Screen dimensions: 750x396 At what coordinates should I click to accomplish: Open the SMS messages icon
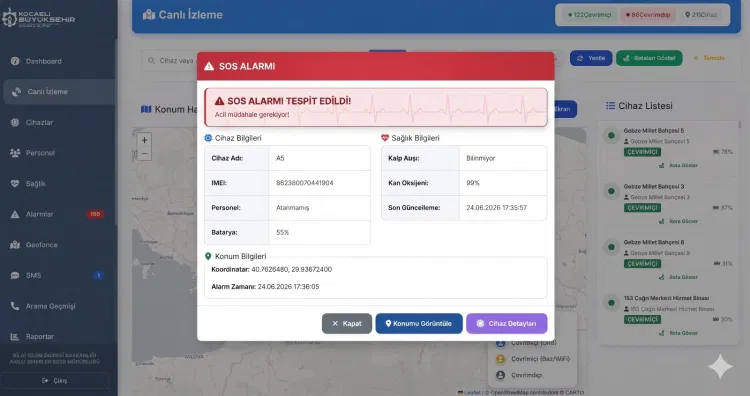tap(15, 275)
